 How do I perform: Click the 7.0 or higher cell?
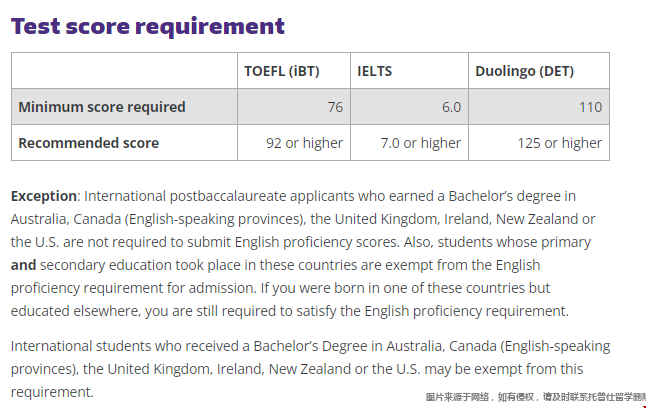click(409, 143)
